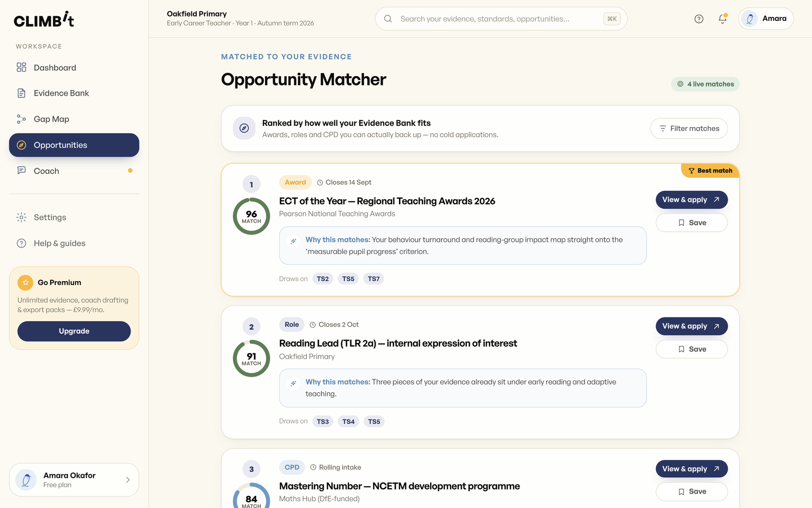Save the ECT of the Year opportunity

[692, 223]
